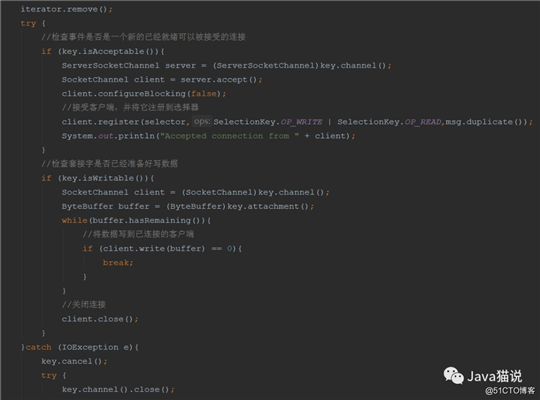Select the comment about socket ready to write data
Image resolution: width=540 pixels, height=400 pixels.
click(110, 164)
